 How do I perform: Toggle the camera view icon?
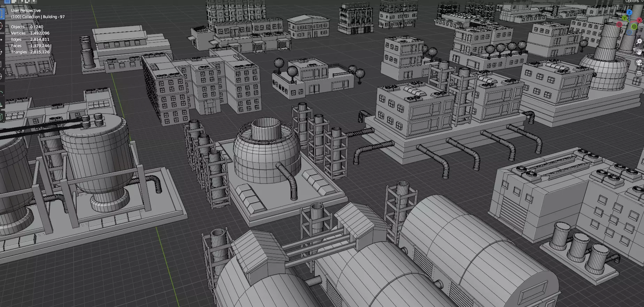tap(639, 63)
